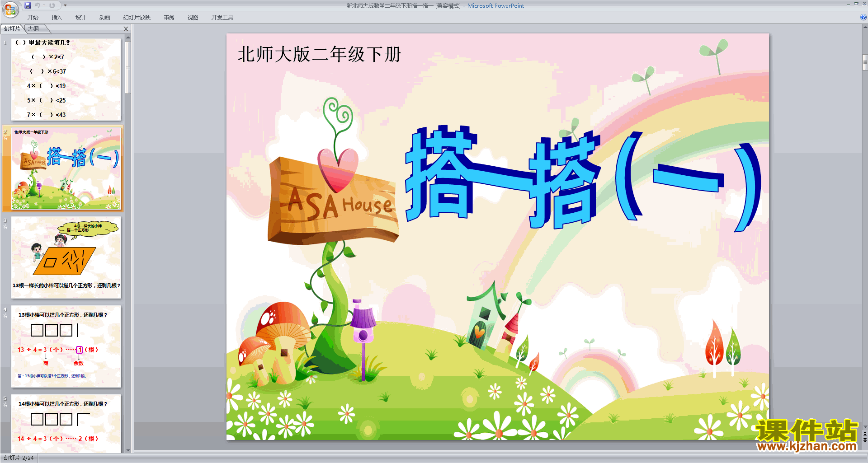Click animation star icon beside slide 4

point(5,315)
